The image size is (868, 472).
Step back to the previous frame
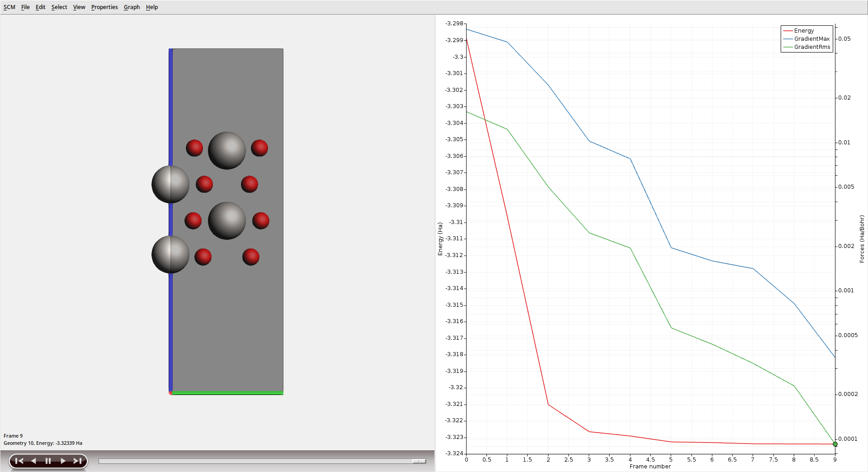(x=33, y=460)
